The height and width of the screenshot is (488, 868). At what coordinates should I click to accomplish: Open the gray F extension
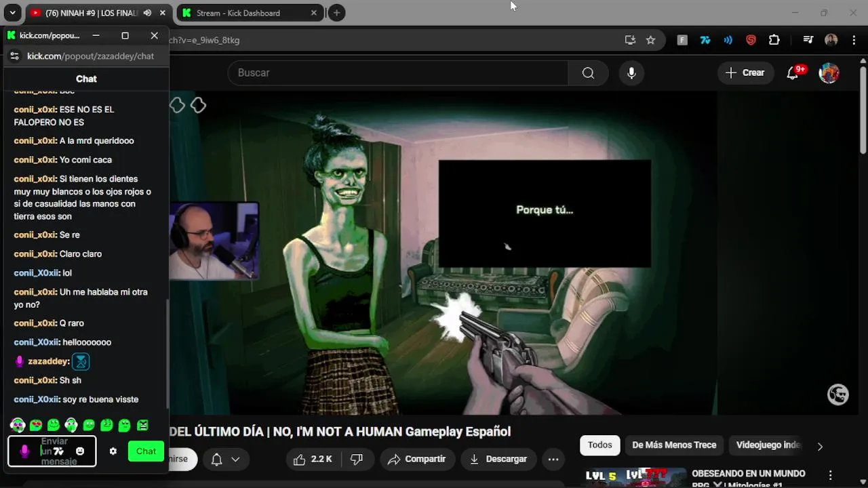click(682, 40)
